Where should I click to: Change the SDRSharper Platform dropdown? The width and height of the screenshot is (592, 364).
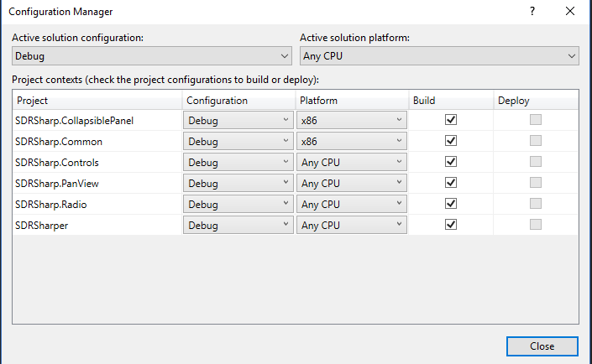[x=352, y=225]
